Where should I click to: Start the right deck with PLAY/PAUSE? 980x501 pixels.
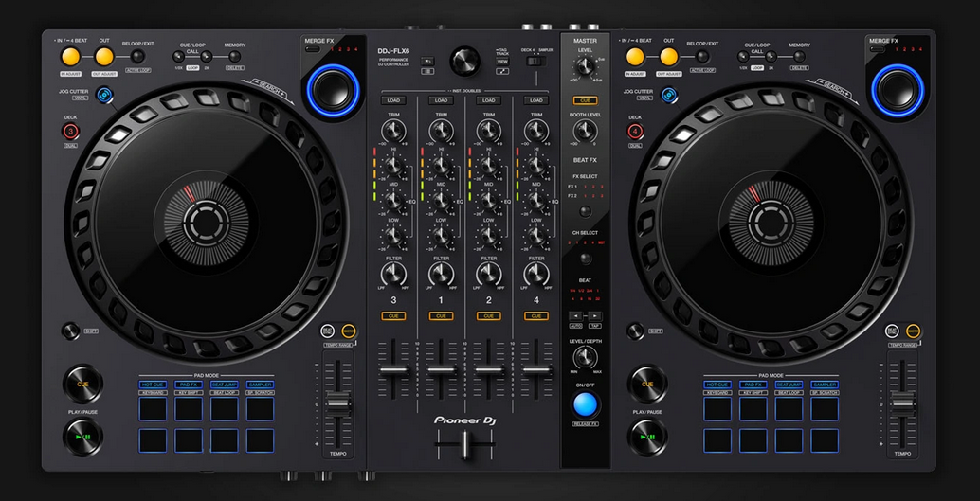[x=647, y=438]
